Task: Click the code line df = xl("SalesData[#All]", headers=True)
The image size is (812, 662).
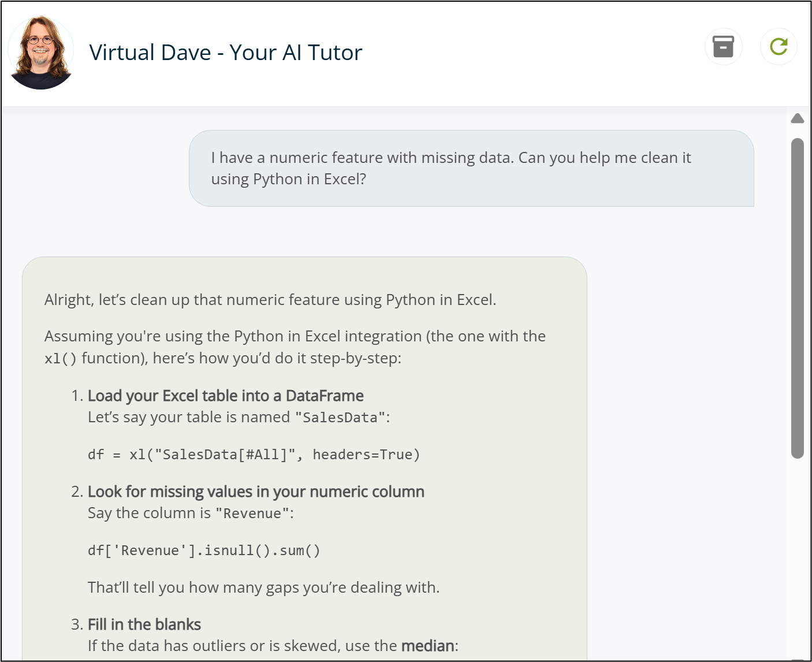Action: (254, 455)
